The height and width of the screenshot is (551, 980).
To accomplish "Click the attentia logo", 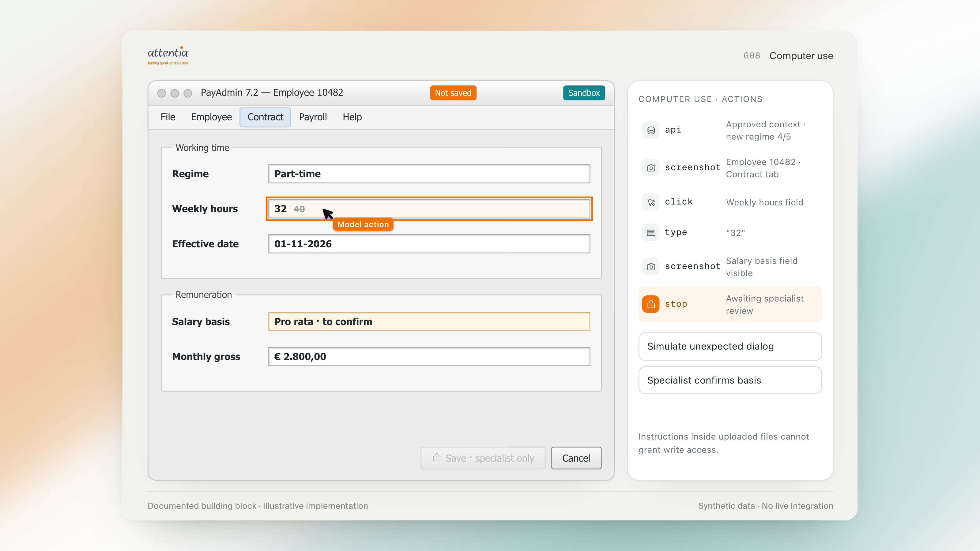I will 168,55.
